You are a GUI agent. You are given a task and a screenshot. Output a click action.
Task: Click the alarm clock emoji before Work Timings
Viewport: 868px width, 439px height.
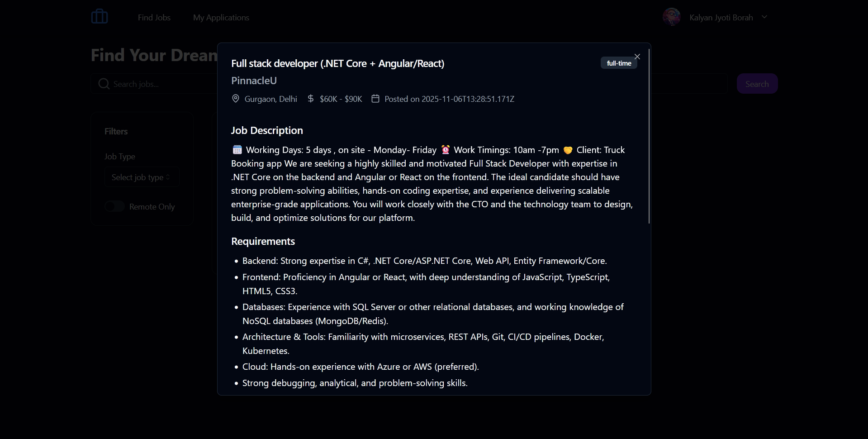coord(446,150)
